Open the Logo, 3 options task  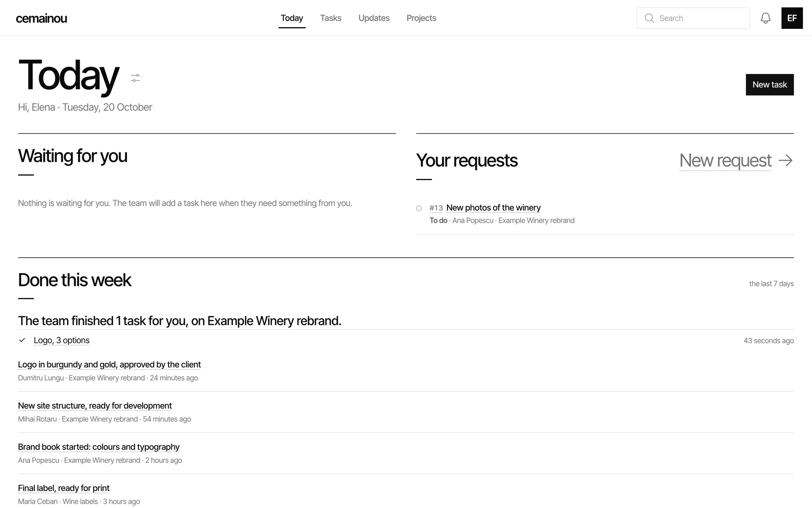[x=62, y=340]
